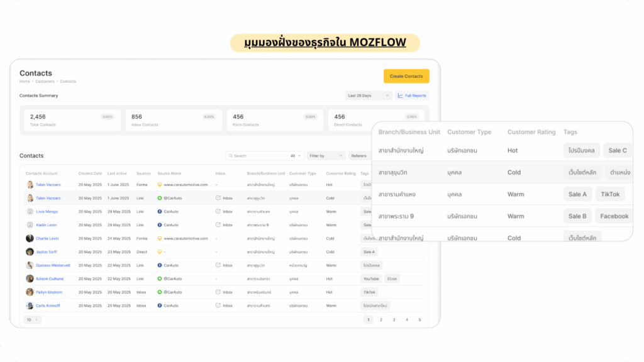Image resolution: width=644 pixels, height=362 pixels.
Task: Select Customers in the breadcrumb trail
Action: tap(46, 82)
